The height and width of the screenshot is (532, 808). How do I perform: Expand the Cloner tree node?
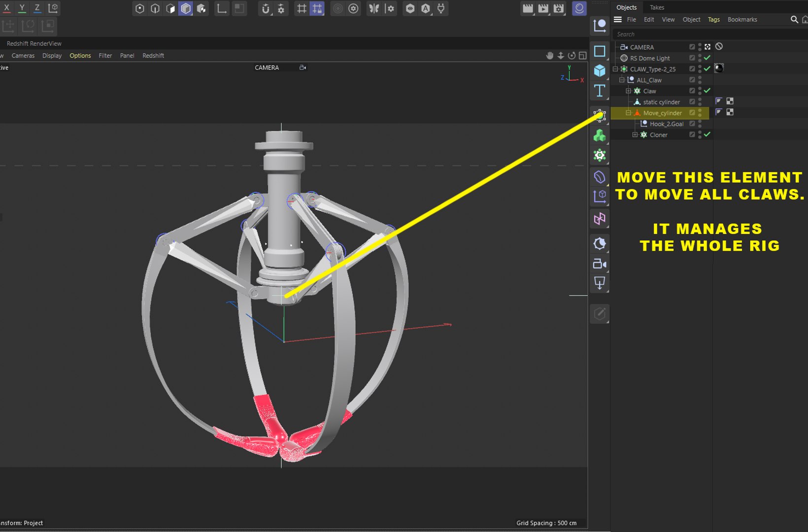click(x=635, y=134)
